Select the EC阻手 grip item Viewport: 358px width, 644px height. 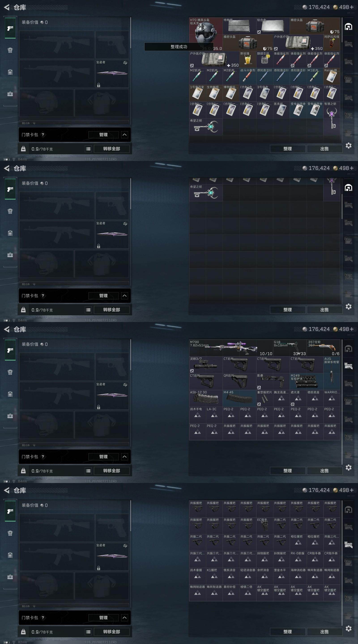pos(264,525)
